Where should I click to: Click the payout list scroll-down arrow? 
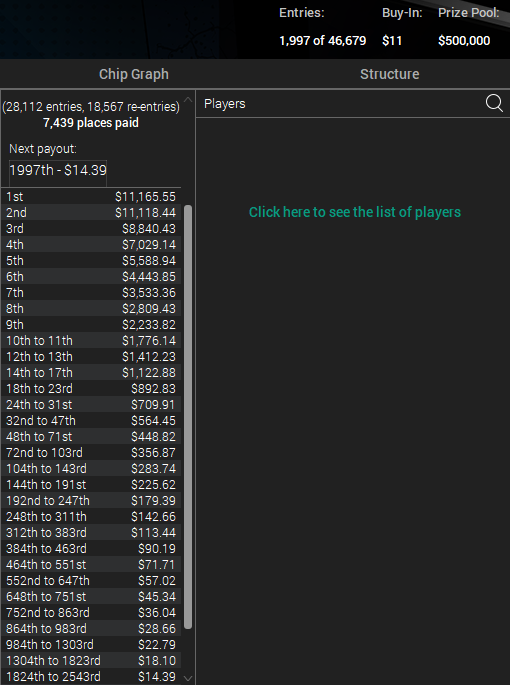188,678
